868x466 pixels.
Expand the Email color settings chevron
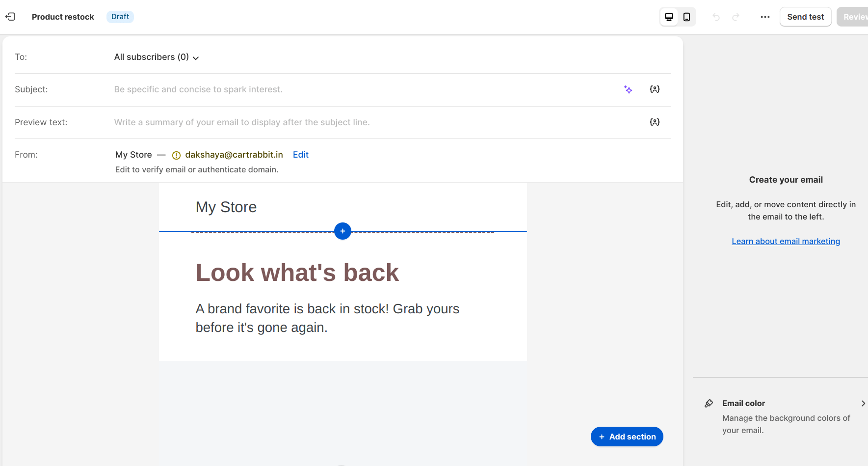pos(863,404)
